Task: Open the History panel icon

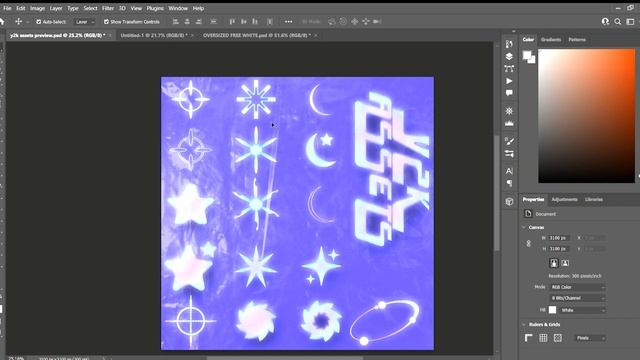Action: pyautogui.click(x=509, y=44)
